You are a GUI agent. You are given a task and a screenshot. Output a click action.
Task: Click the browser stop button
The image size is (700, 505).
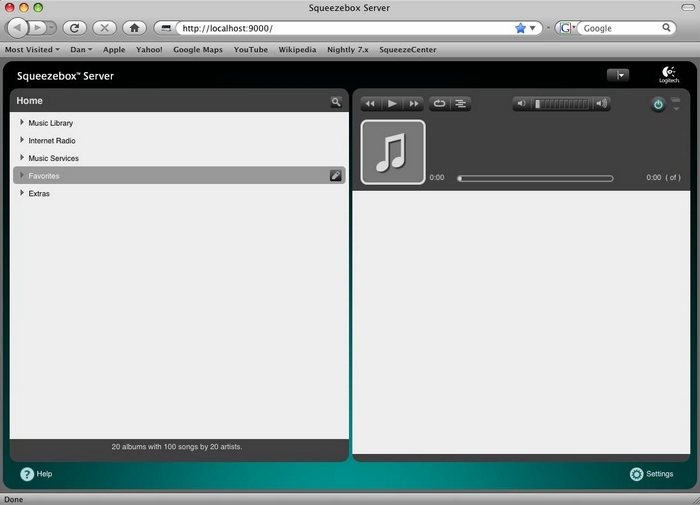(104, 28)
